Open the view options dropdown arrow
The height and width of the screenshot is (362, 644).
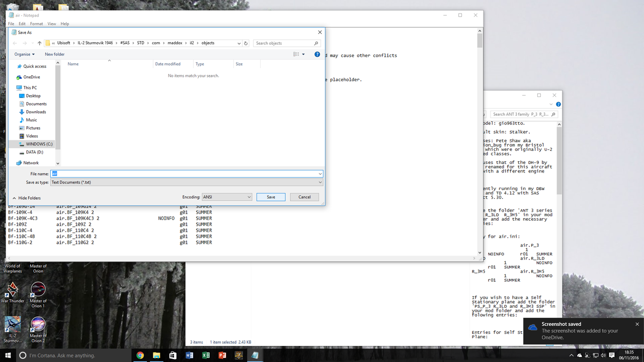(x=303, y=54)
